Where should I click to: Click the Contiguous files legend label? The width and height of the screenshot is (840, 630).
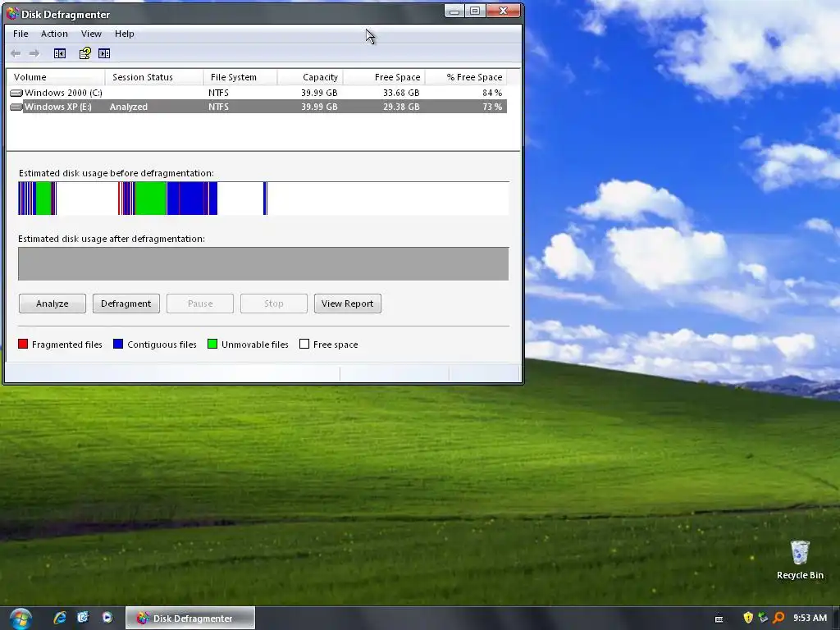click(162, 345)
